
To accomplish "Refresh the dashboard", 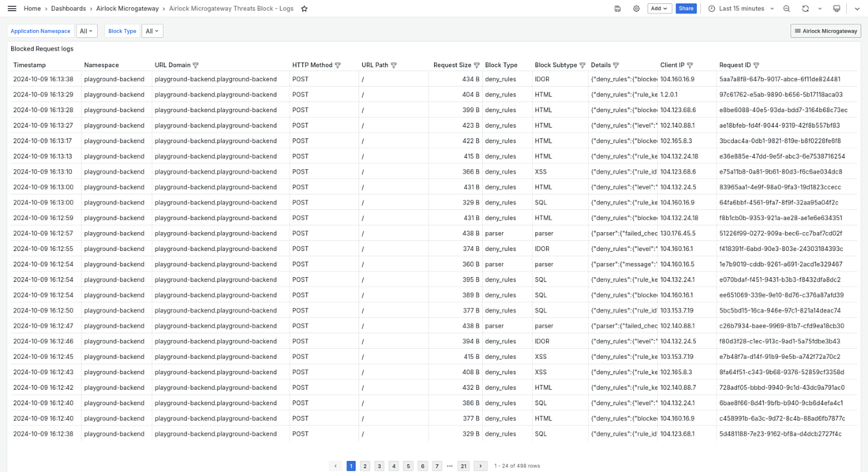I will (x=805, y=9).
